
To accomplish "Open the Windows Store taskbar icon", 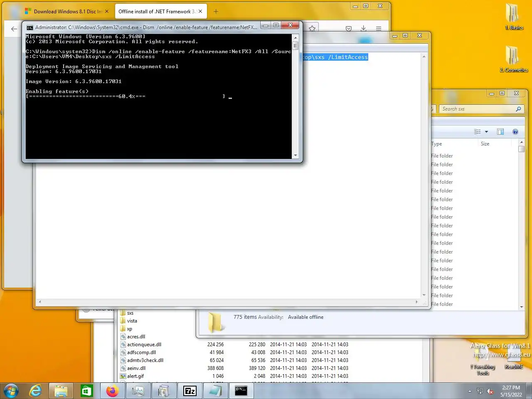I will coord(86,391).
